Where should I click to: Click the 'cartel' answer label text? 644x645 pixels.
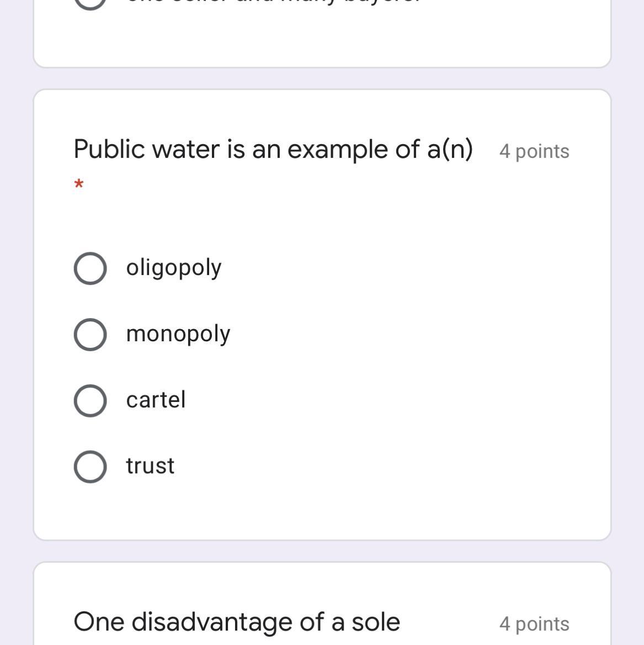pyautogui.click(x=156, y=400)
